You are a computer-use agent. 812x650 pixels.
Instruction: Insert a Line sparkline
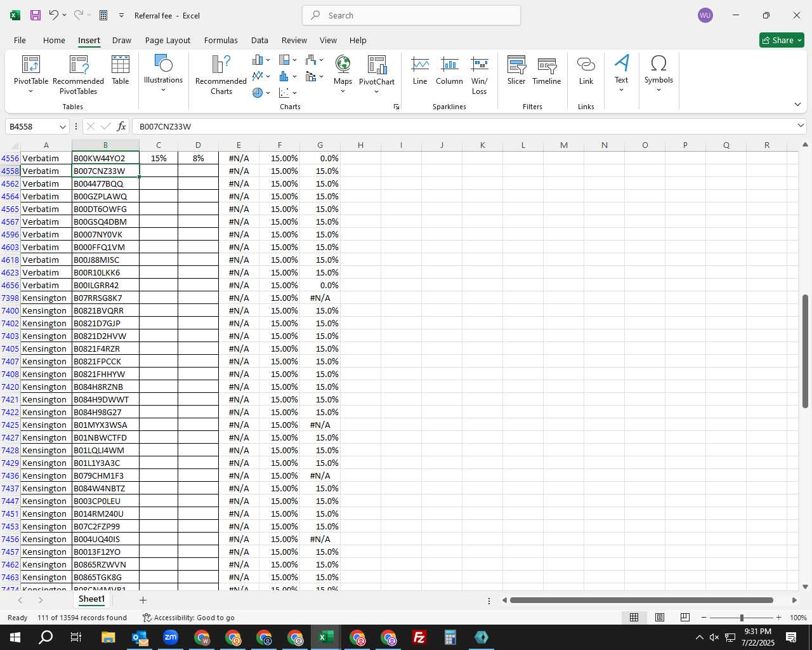[420, 70]
